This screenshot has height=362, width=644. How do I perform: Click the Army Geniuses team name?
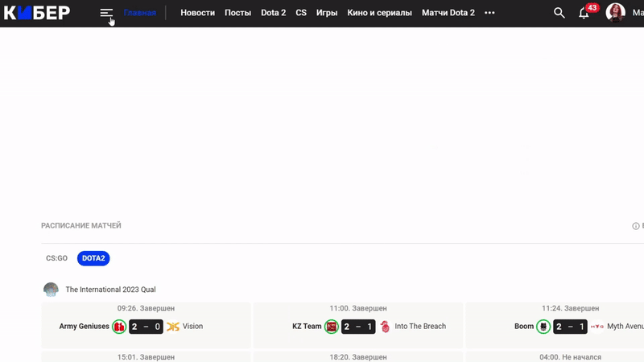coord(85,327)
